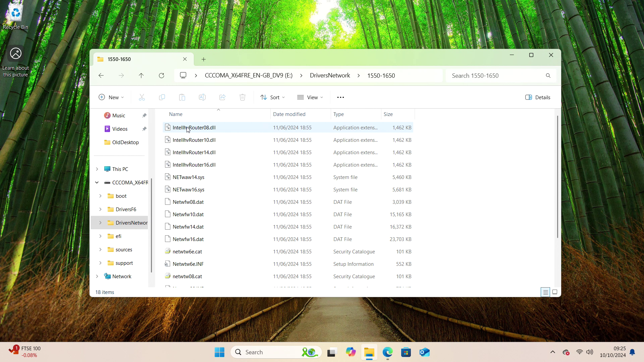Screen dimensions: 644x362
Task: Go up one folder level
Action: (141, 75)
